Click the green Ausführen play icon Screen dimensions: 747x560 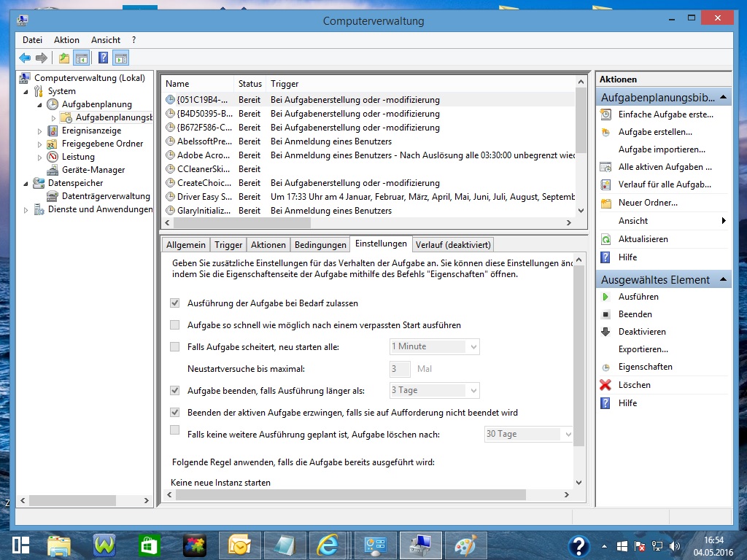[x=605, y=297]
